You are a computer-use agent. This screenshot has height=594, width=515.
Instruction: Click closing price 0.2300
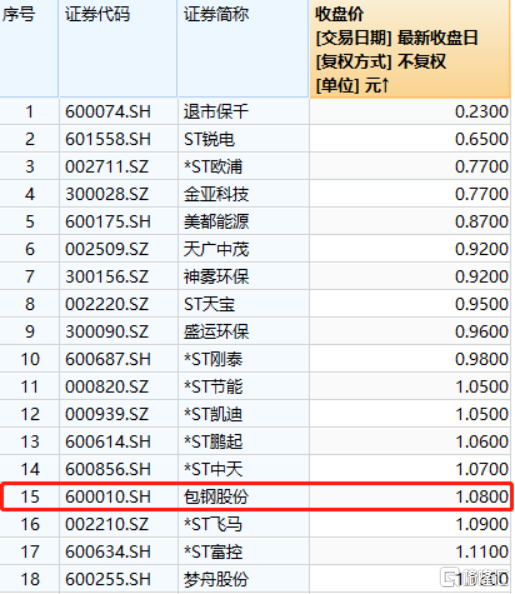481,112
